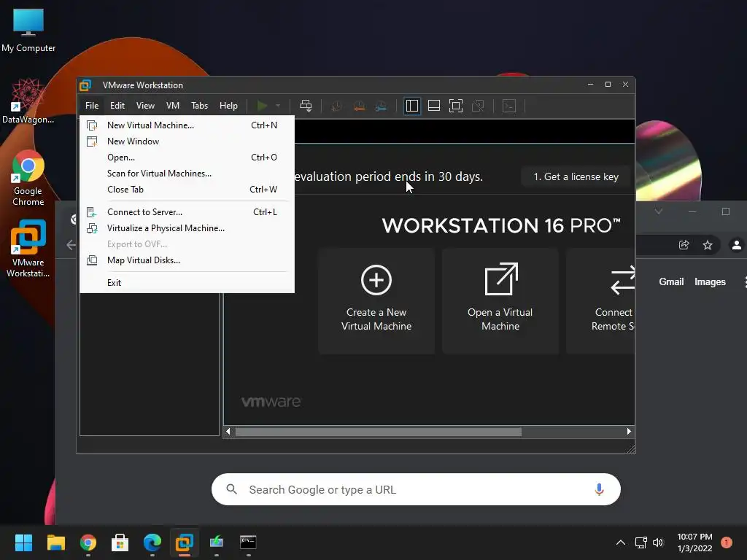Click the Map Virtual Disks menu icon
Viewport: 747px width, 560px height.
point(92,260)
